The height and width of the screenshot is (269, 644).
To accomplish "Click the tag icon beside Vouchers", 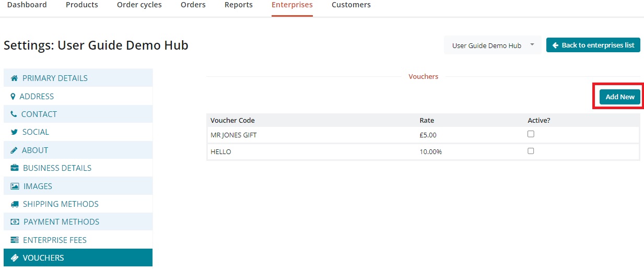I will pyautogui.click(x=15, y=258).
